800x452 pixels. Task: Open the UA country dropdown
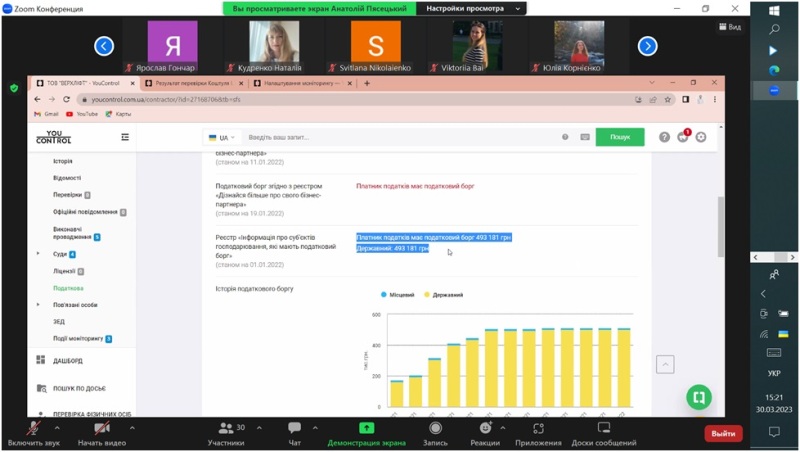[222, 138]
